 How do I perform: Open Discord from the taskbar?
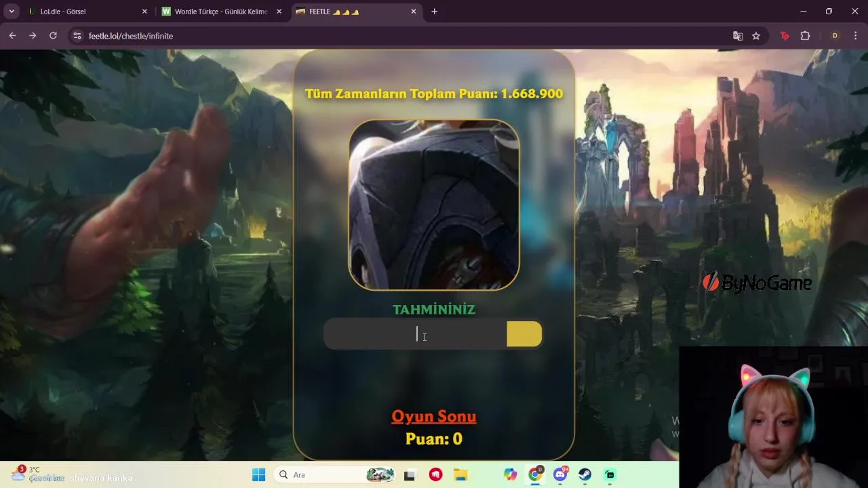(561, 474)
